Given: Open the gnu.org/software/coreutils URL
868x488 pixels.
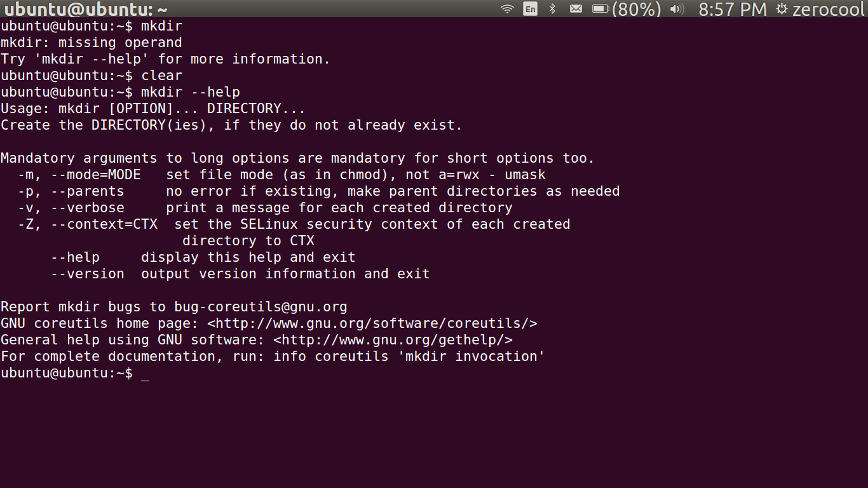Looking at the screenshot, I should point(372,323).
